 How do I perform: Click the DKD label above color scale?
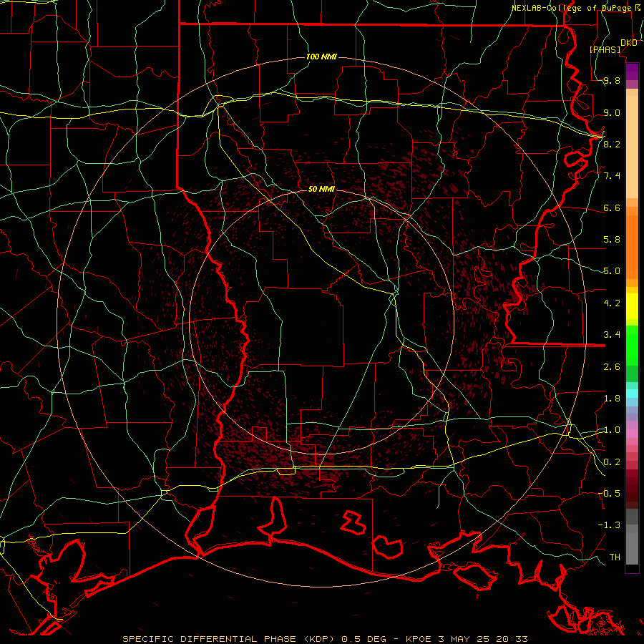click(629, 43)
